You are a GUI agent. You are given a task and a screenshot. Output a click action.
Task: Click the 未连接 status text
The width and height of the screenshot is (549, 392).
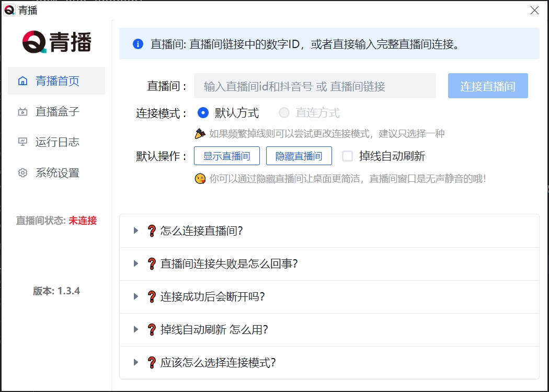[83, 221]
